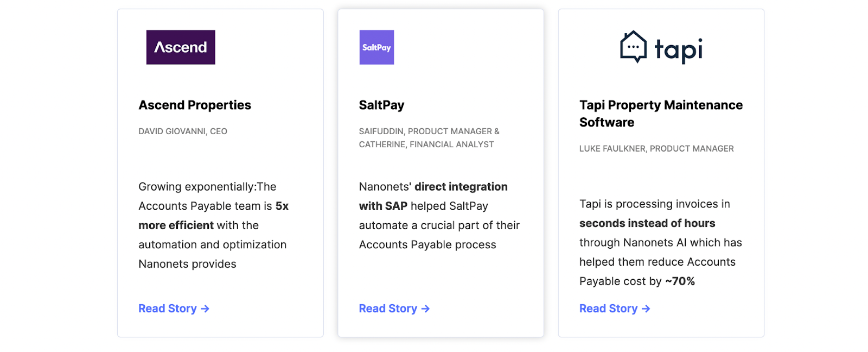Click the Saifuddin, Product Manager byline
The height and width of the screenshot is (352, 868).
pos(429,131)
